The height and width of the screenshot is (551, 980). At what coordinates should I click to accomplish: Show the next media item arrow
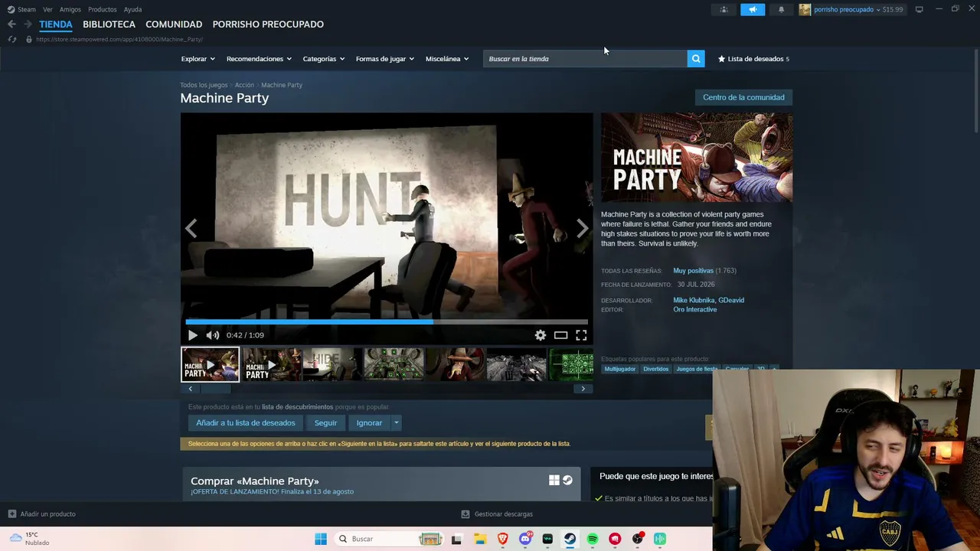[x=583, y=228]
